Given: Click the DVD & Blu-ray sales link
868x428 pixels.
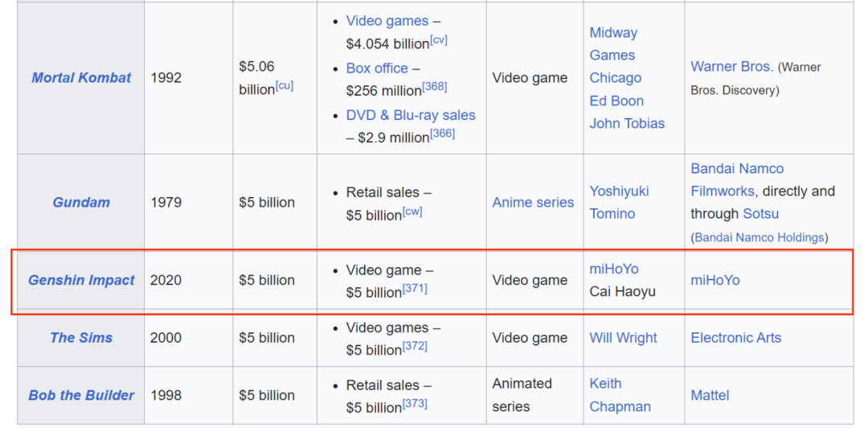Looking at the screenshot, I should [x=411, y=115].
